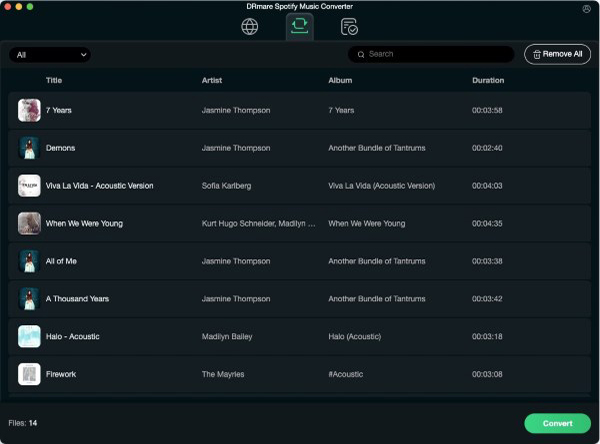The width and height of the screenshot is (600, 444).
Task: Click the When We Were Young cover
Action: 29,224
